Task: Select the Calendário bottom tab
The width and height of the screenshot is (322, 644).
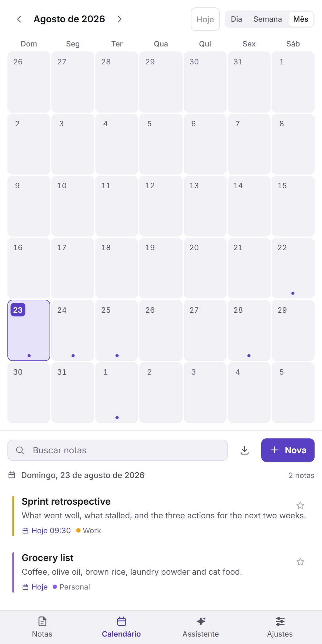Action: click(121, 627)
